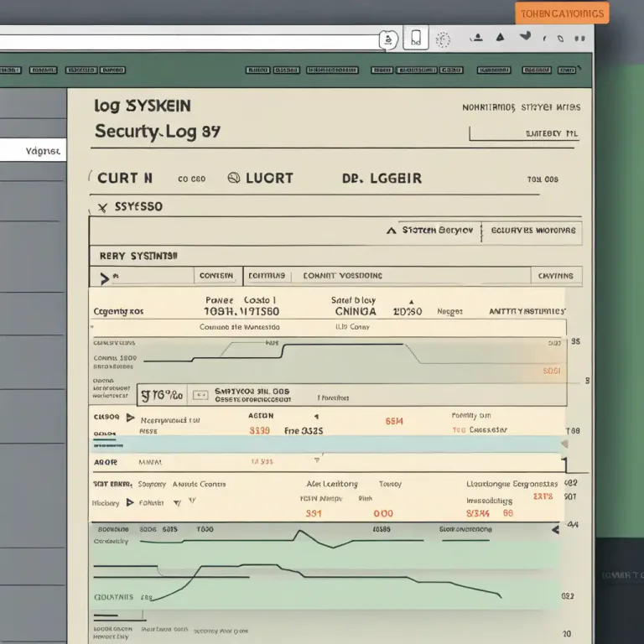Click the SMЯTYCOЯ ЯIL. ООS text
644x644 pixels.
click(x=252, y=392)
